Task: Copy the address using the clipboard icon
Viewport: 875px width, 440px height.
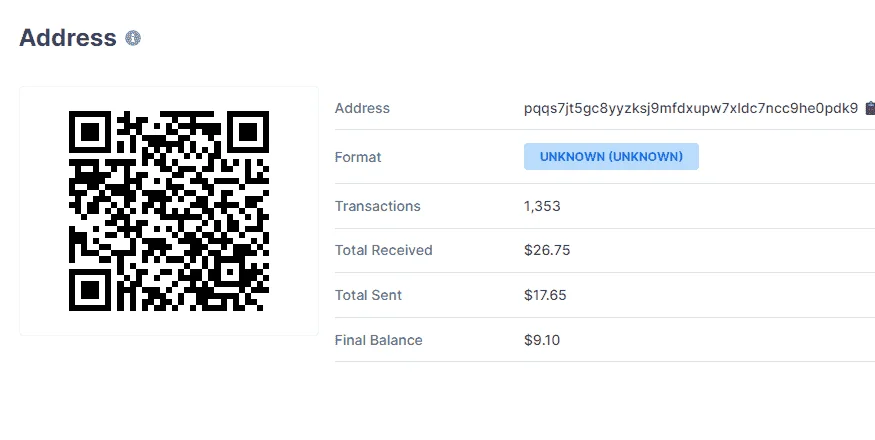Action: tap(870, 108)
